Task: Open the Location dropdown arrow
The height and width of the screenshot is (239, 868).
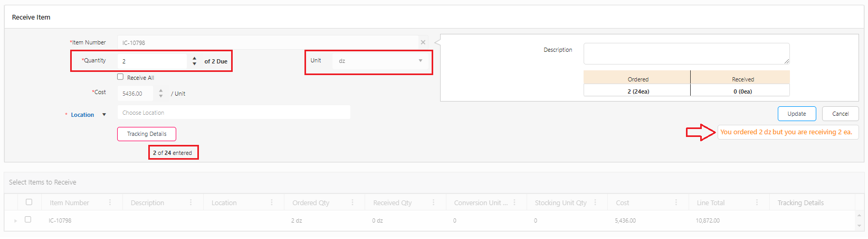Action: coord(104,115)
